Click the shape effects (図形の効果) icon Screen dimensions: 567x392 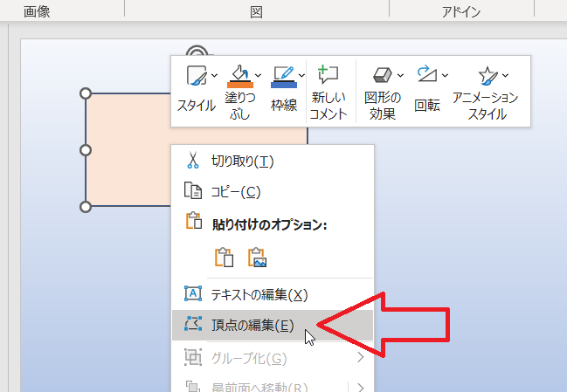coord(380,76)
